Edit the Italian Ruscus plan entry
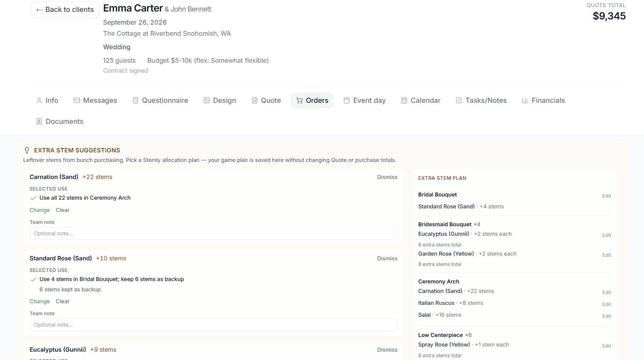 607,304
